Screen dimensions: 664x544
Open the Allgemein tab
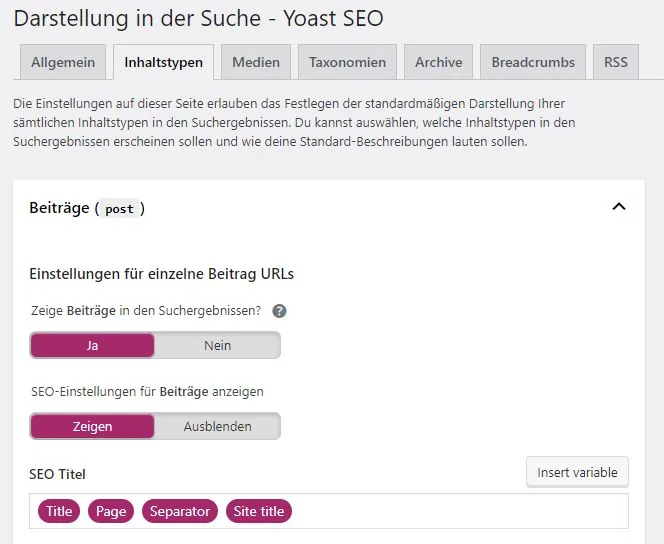coord(63,62)
